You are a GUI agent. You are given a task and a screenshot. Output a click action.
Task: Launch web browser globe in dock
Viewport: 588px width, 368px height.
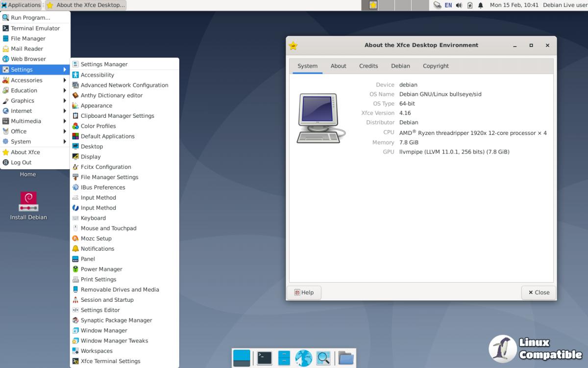303,358
